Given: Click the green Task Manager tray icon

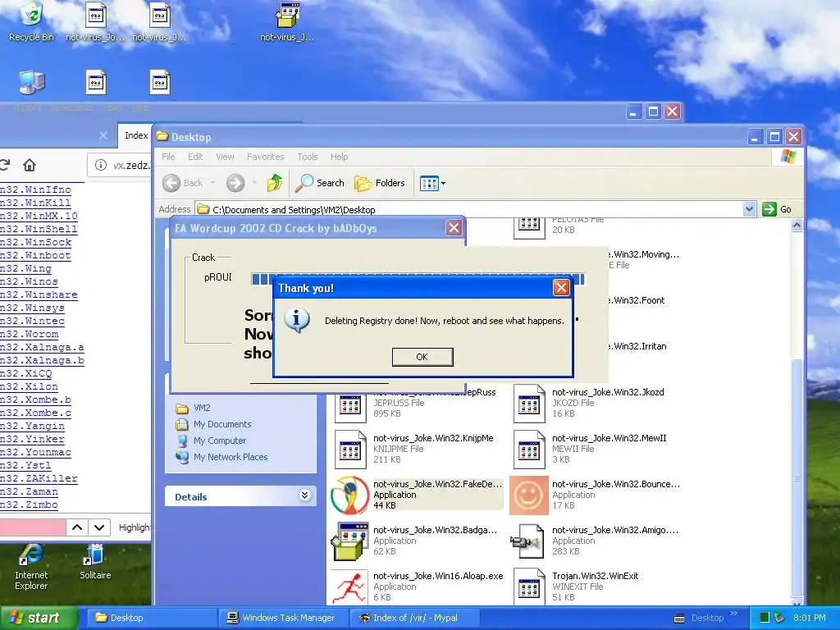Looking at the screenshot, I should click(x=765, y=618).
